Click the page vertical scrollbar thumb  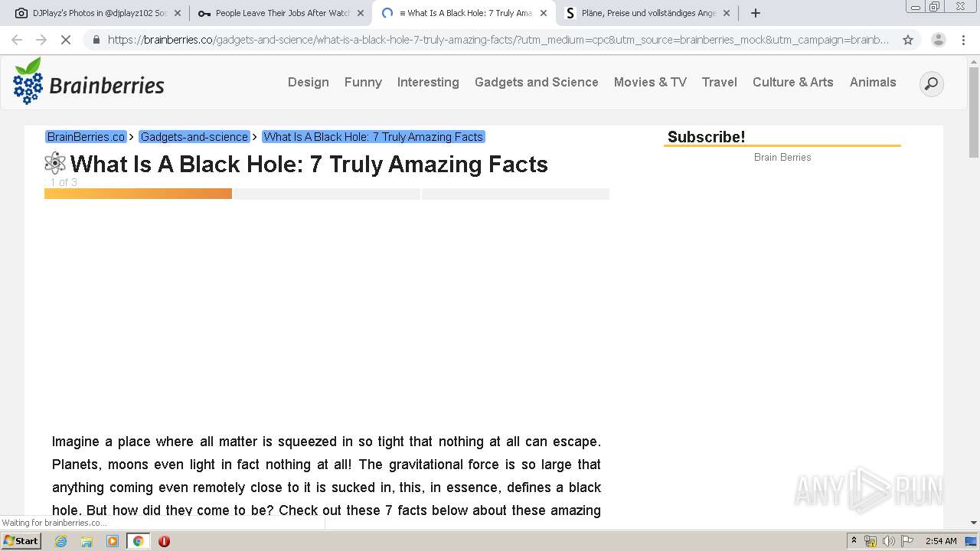(974, 111)
